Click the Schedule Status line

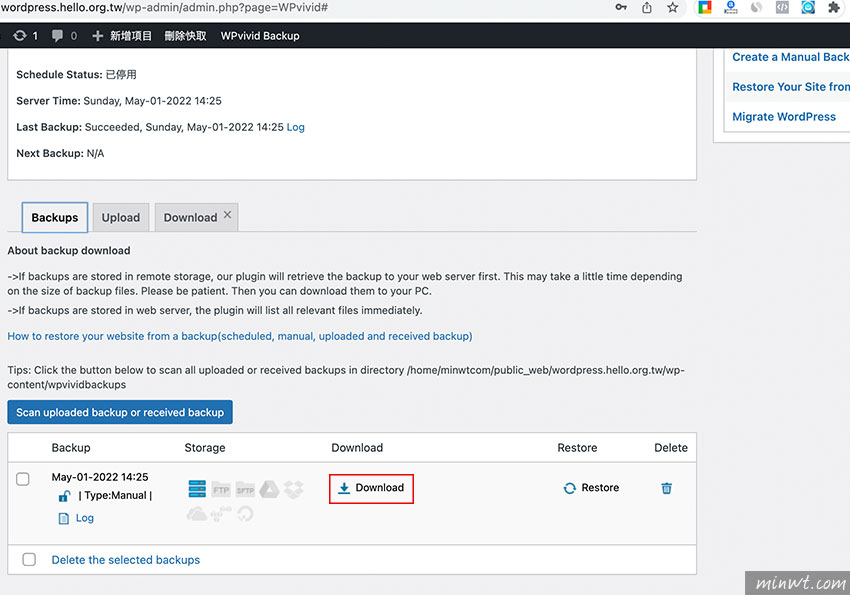pos(76,74)
